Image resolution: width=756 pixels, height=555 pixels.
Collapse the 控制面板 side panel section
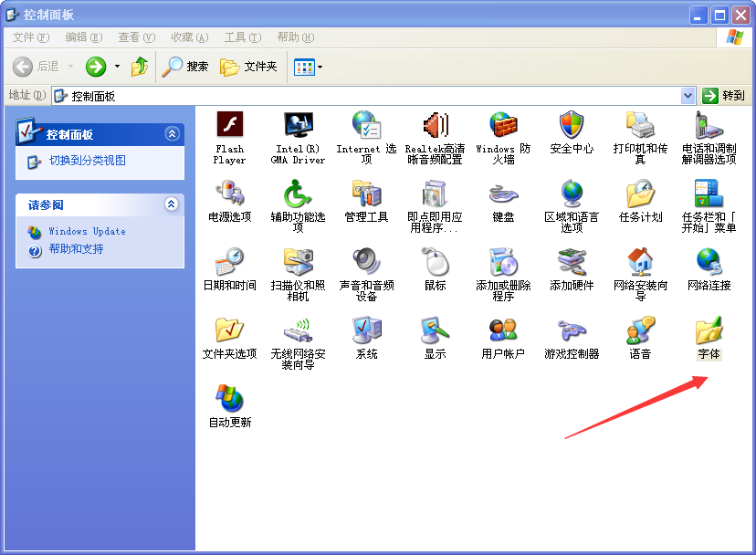point(173,133)
